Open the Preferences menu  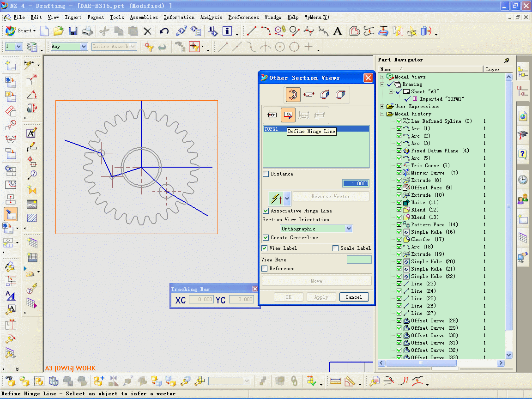[243, 18]
